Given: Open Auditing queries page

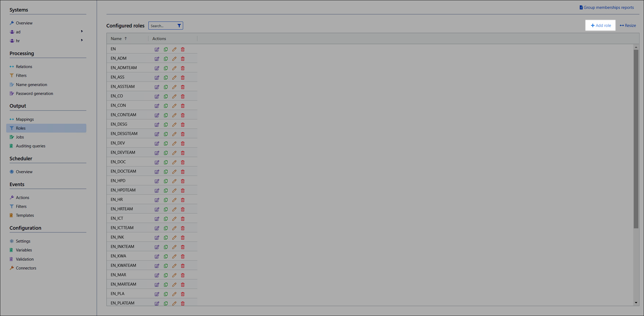Looking at the screenshot, I should (31, 146).
